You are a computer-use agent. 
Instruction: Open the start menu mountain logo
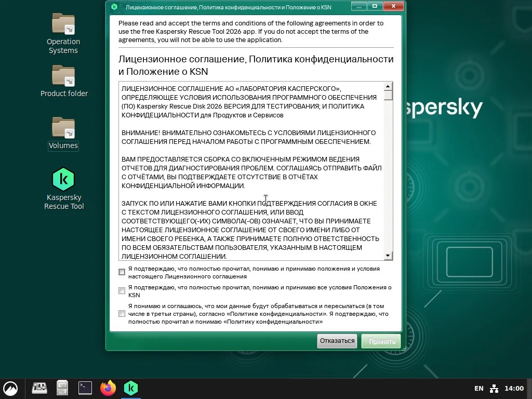10,388
